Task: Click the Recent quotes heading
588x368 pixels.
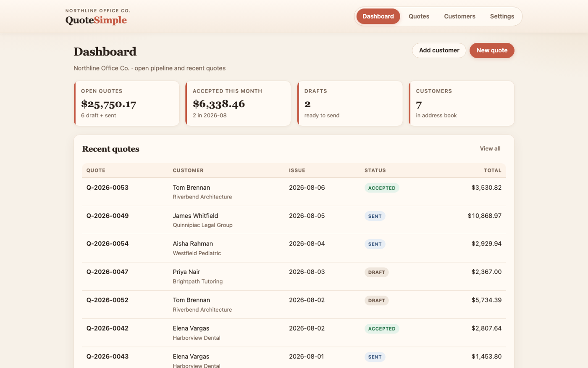Action: (x=110, y=149)
